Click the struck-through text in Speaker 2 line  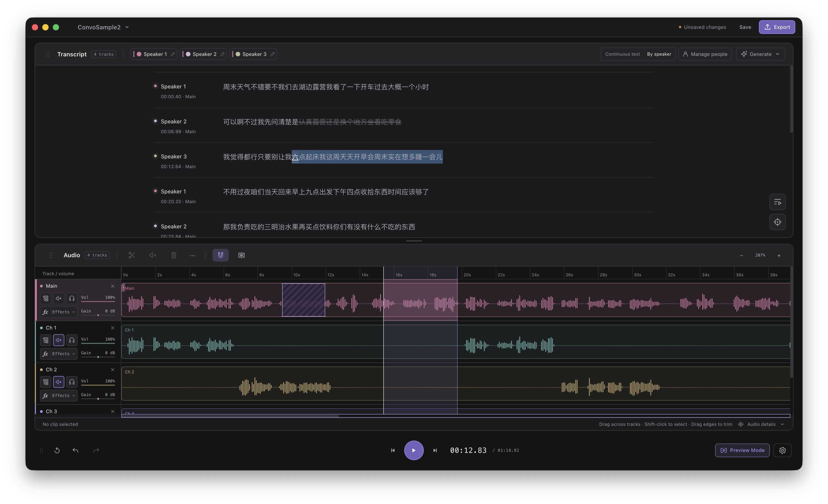point(350,122)
